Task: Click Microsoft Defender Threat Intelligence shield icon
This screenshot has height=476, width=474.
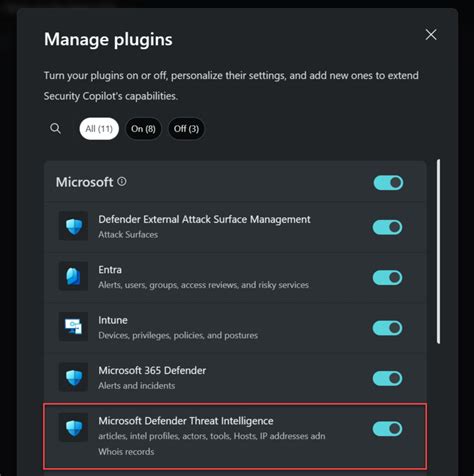Action: (x=74, y=428)
